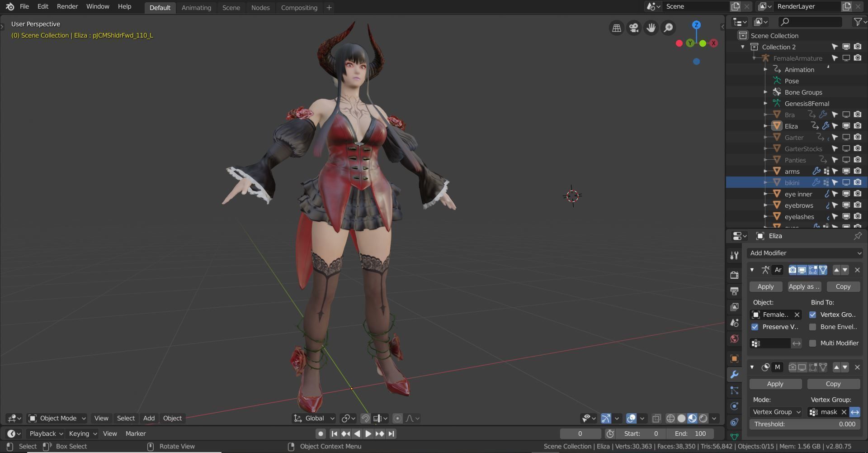
Task: Toggle viewport gizmos display
Action: [606, 418]
